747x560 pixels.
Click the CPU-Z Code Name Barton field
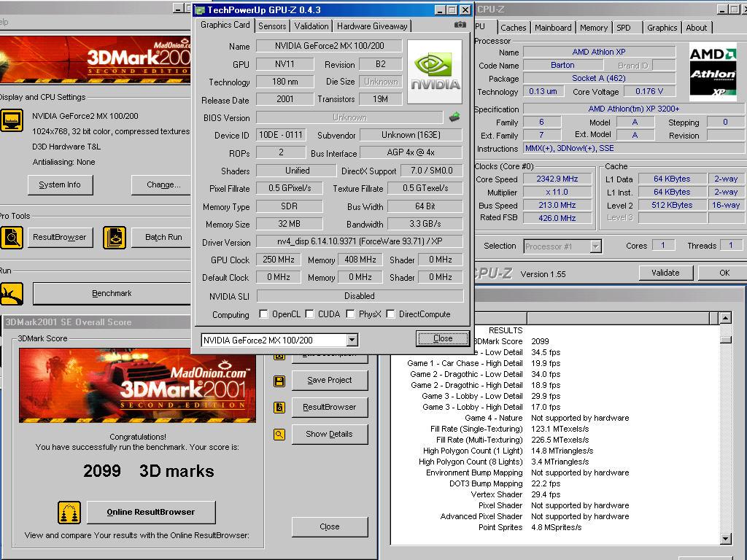pyautogui.click(x=562, y=65)
